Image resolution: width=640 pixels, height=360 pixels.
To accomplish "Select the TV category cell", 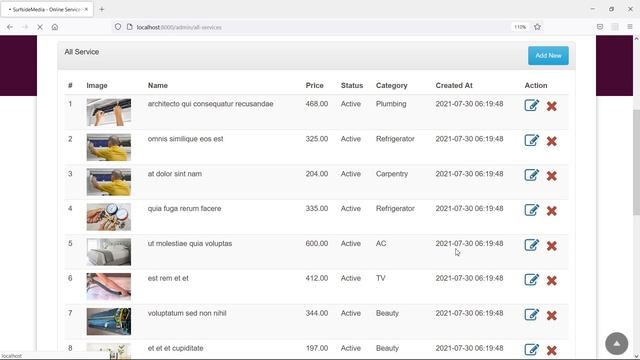I will (380, 278).
